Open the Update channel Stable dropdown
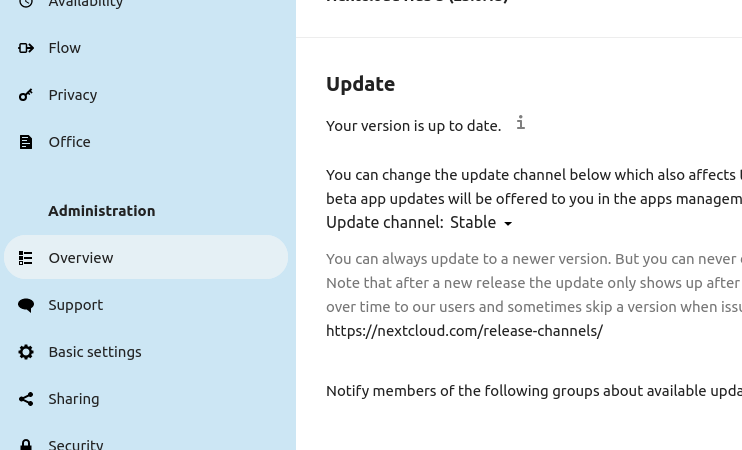 (481, 223)
